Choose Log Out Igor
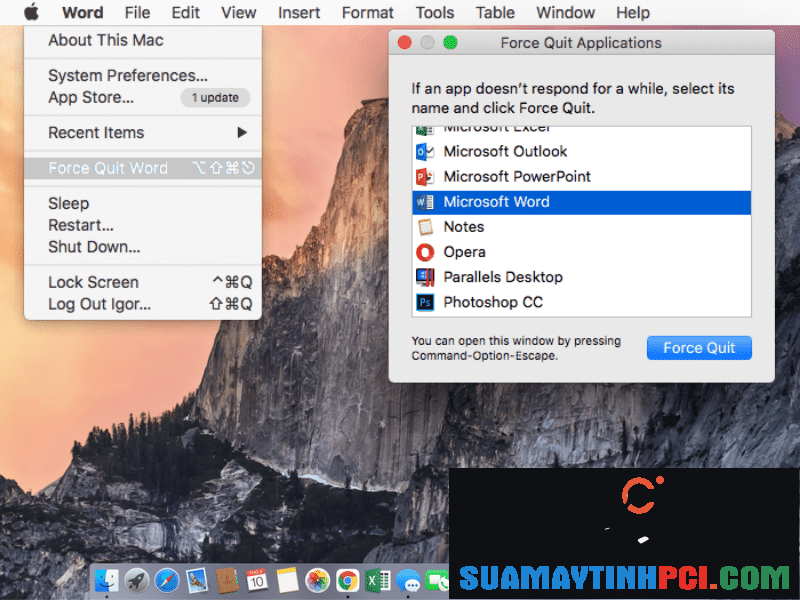 143,304
